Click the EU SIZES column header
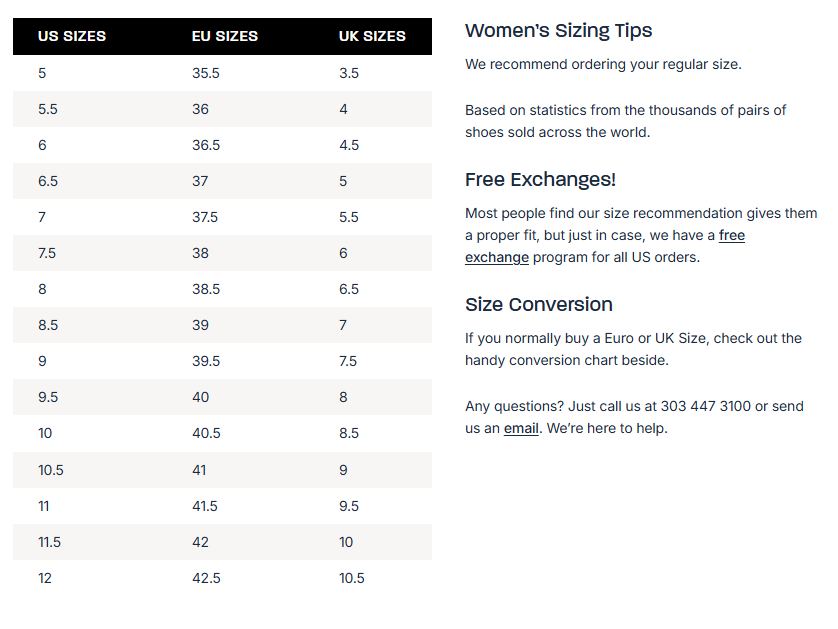Image resolution: width=838 pixels, height=629 pixels. (225, 36)
